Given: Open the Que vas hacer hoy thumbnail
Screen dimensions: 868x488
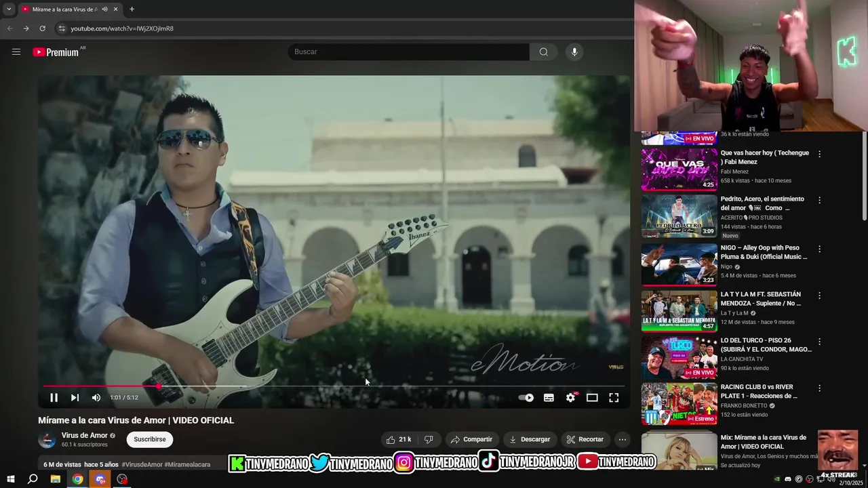Looking at the screenshot, I should [679, 169].
